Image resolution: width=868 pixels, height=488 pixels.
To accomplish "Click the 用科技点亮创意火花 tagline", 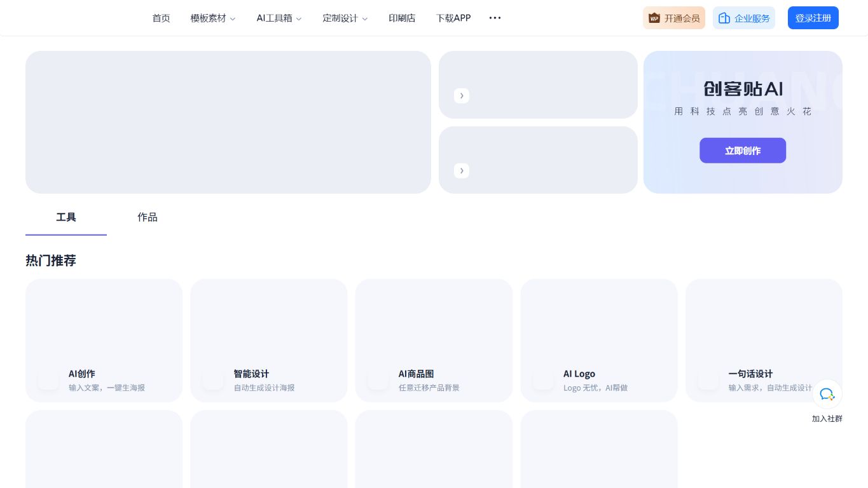I will 743,111.
